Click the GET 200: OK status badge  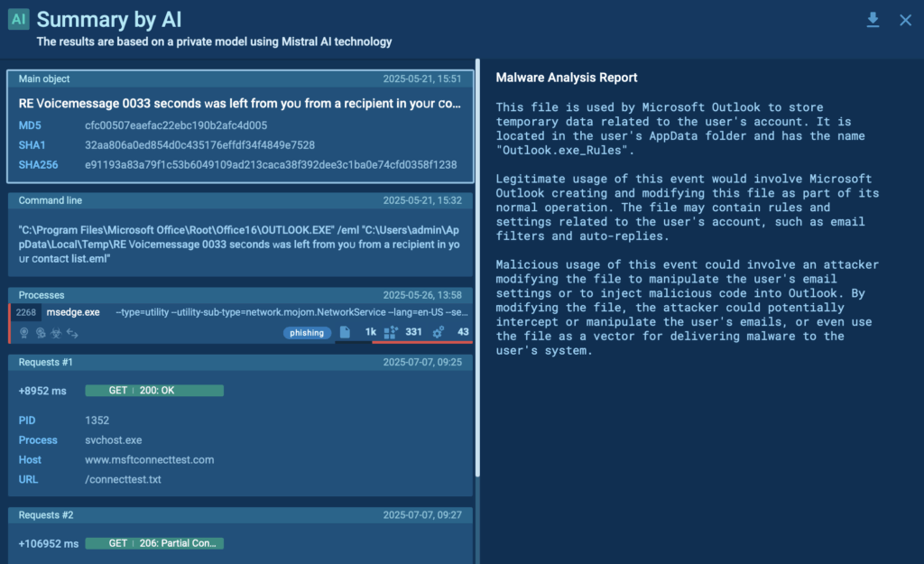[x=154, y=391]
